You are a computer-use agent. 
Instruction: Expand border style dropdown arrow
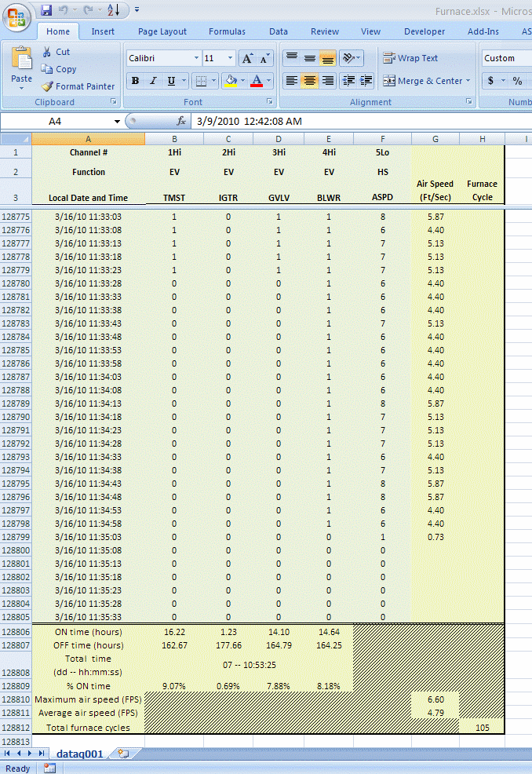tap(213, 80)
